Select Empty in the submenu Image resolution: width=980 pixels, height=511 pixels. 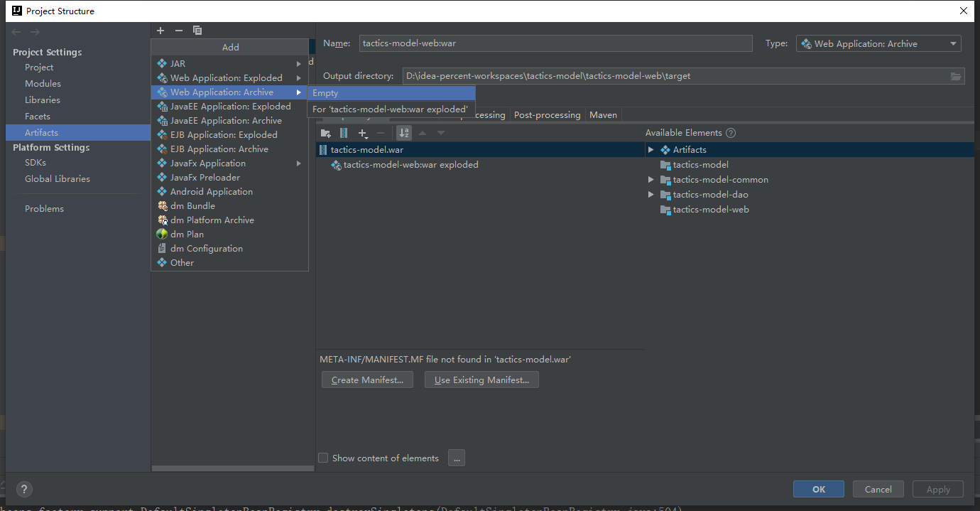(x=391, y=93)
